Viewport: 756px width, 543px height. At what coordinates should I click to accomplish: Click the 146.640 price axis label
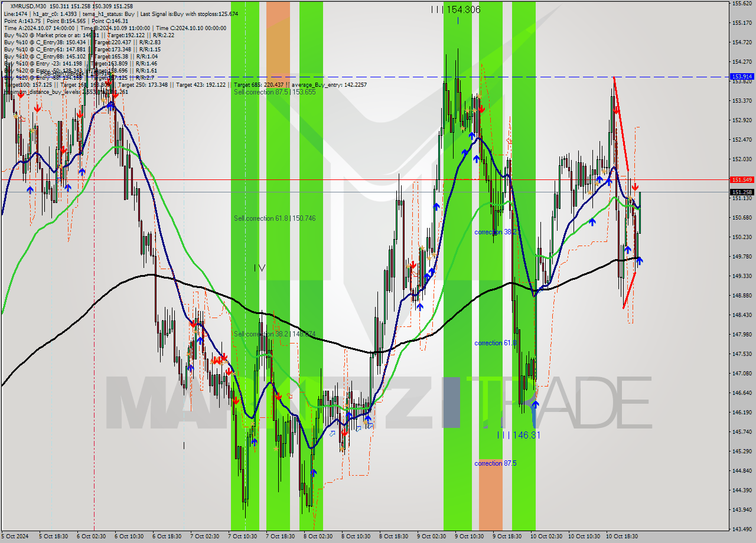[x=742, y=393]
